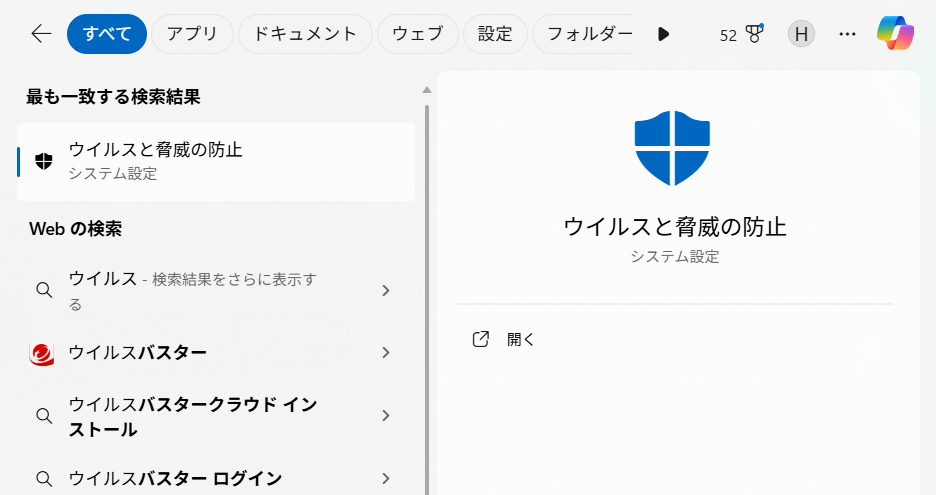The width and height of the screenshot is (936, 495).
Task: Click the large blue shield icon
Action: point(672,148)
